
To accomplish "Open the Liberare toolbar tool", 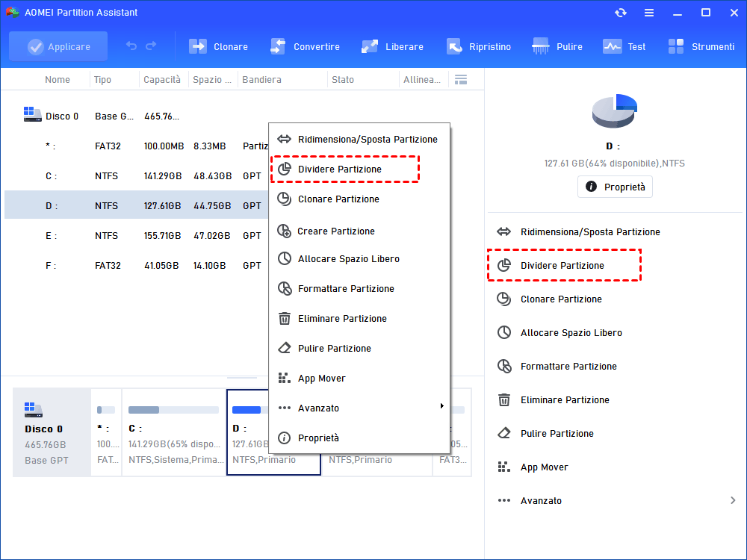I will click(x=392, y=46).
